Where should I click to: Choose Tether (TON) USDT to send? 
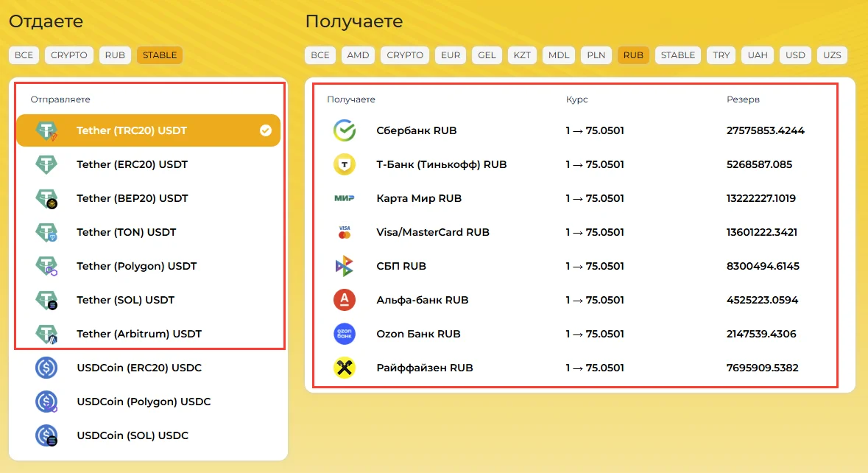click(149, 232)
